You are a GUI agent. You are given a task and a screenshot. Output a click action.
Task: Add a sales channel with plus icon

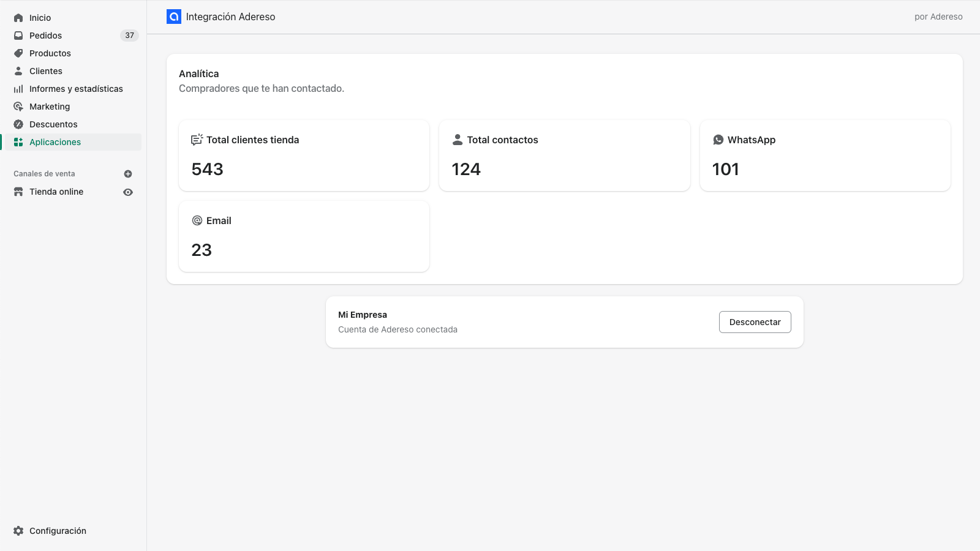(128, 174)
